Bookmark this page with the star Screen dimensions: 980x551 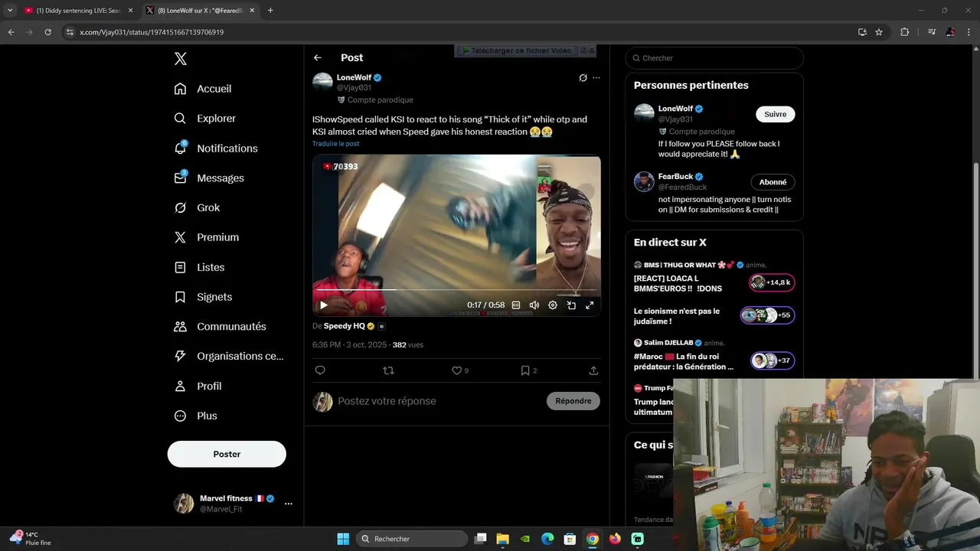(879, 32)
